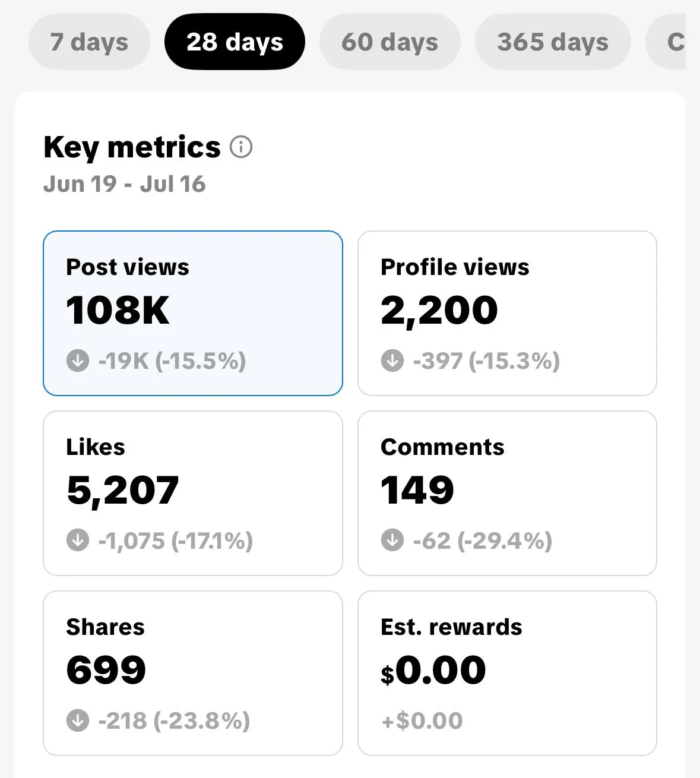Select the Post views metric card
This screenshot has width=700, height=778.
(193, 313)
